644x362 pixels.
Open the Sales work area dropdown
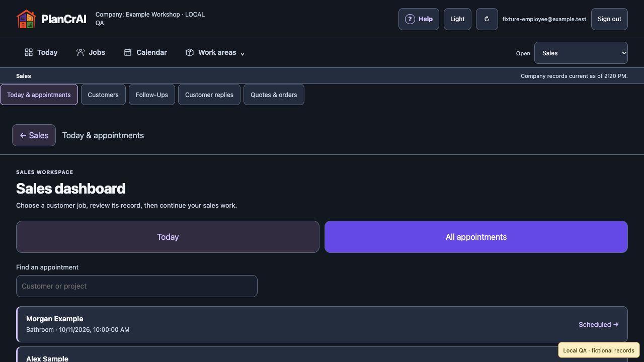581,53
